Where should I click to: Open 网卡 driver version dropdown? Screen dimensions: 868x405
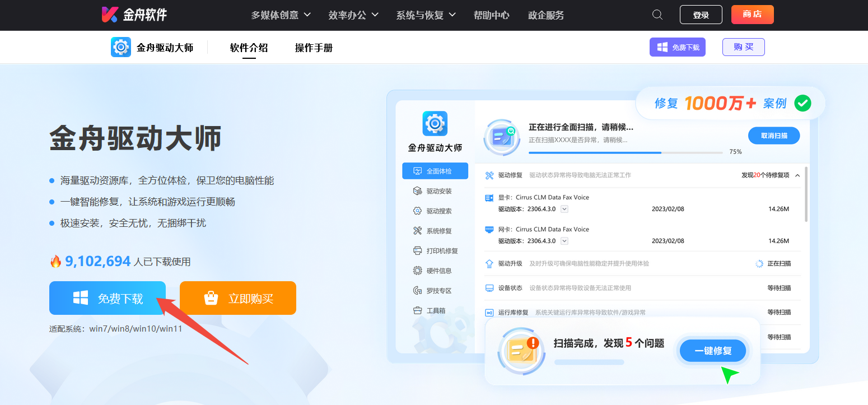pyautogui.click(x=564, y=241)
